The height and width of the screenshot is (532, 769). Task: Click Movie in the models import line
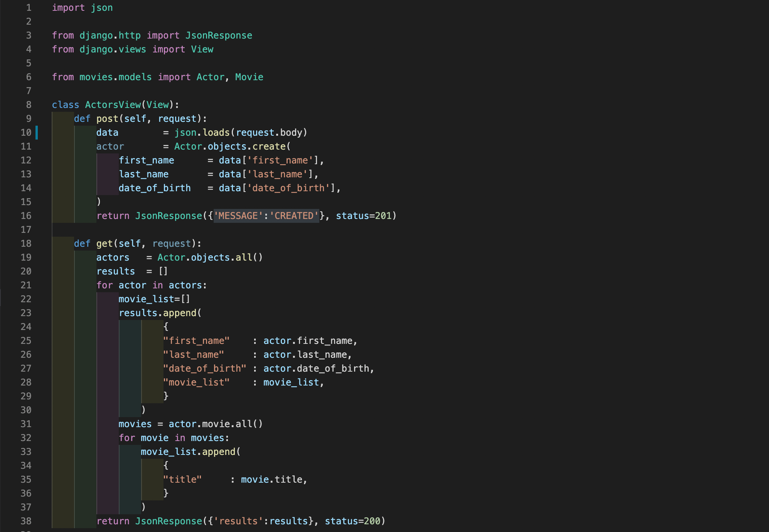pyautogui.click(x=249, y=77)
